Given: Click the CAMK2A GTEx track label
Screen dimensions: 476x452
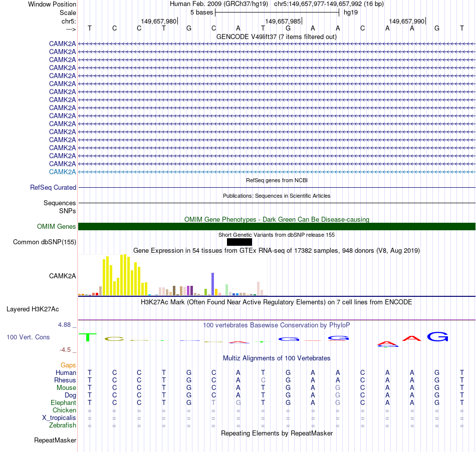Looking at the screenshot, I should pos(62,276).
